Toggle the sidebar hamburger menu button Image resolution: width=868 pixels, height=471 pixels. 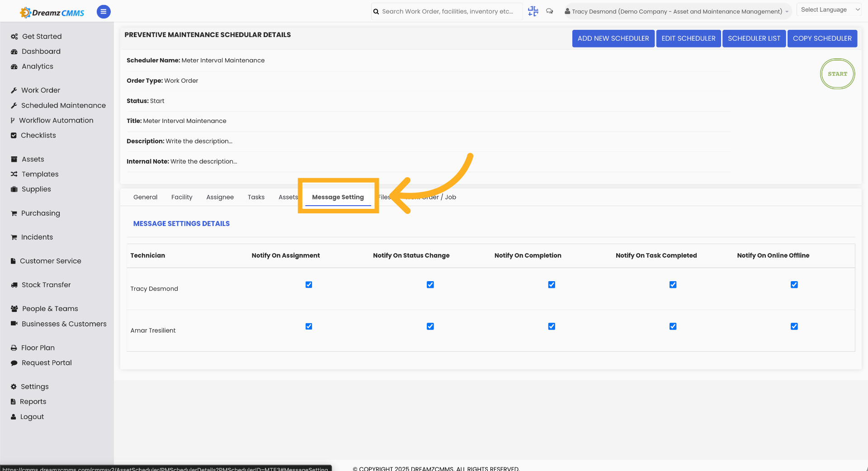[104, 12]
